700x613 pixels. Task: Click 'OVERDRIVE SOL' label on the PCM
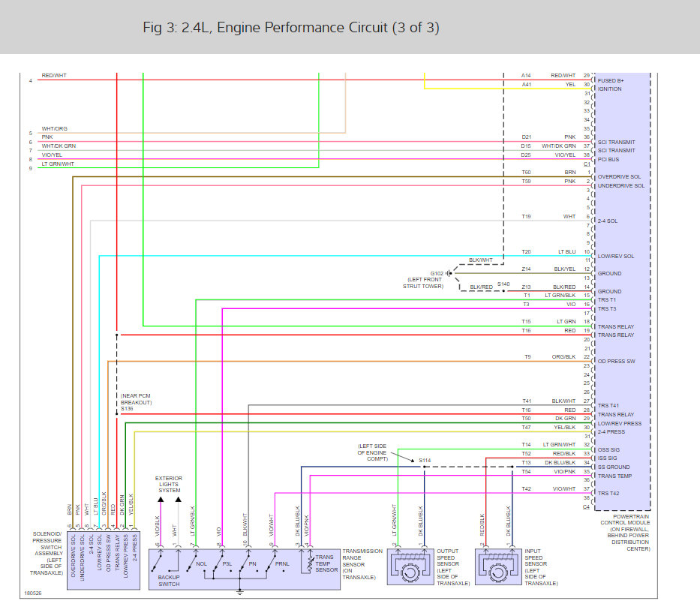[x=619, y=177]
